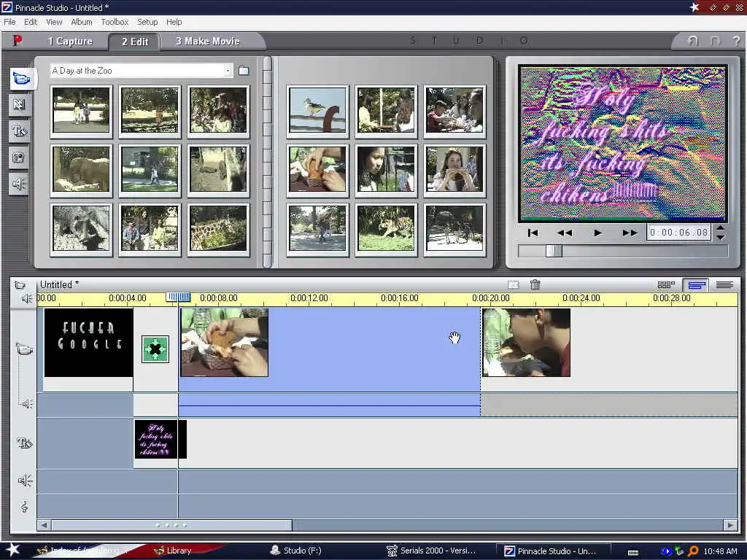The height and width of the screenshot is (560, 747).
Task: Click the player scrubber slider handle
Action: pos(554,251)
